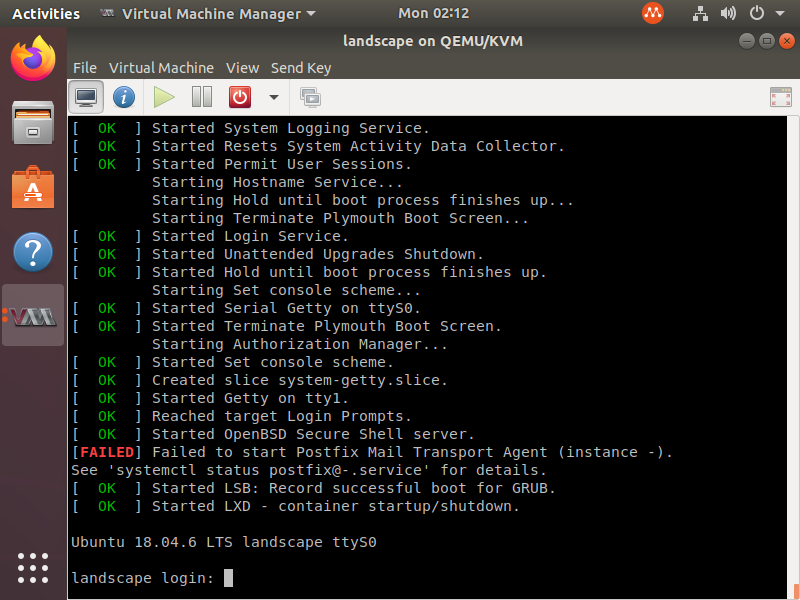Viewport: 800px width, 600px height.
Task: Click 'systemctl status postfix@-.service' text
Action: click(x=269, y=470)
